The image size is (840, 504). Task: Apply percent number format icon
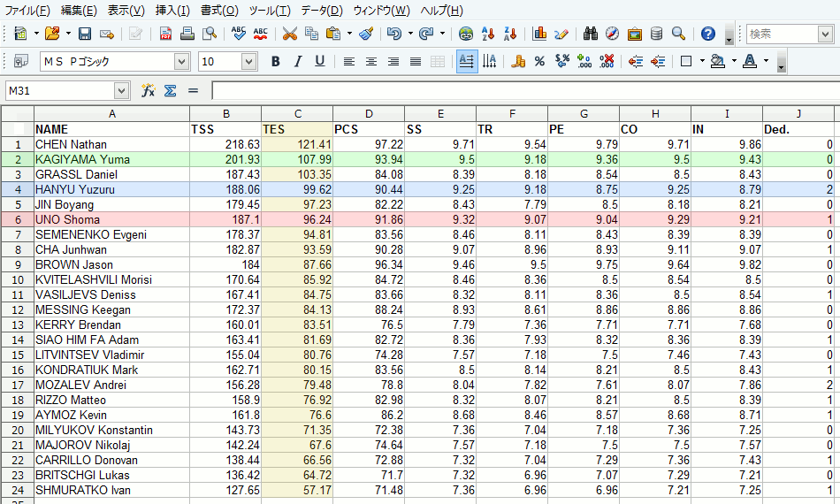(x=539, y=61)
